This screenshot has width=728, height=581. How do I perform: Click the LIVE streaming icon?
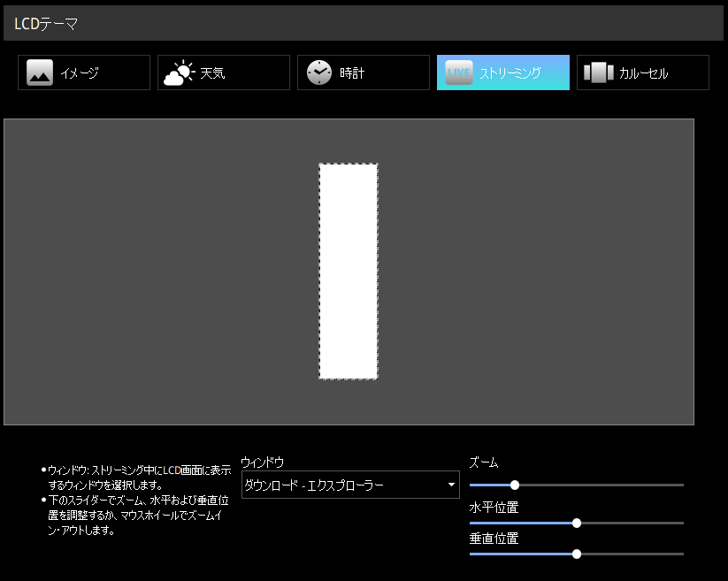pos(459,73)
